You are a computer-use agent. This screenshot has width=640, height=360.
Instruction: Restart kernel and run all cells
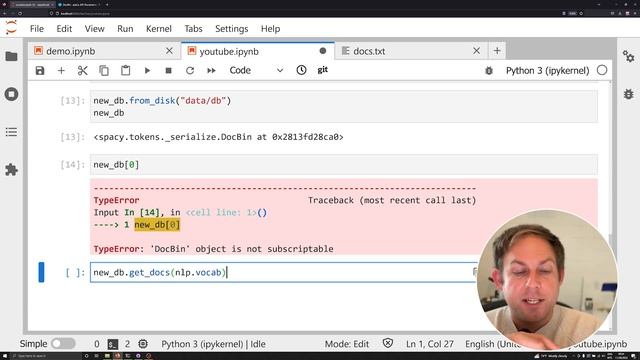click(211, 71)
